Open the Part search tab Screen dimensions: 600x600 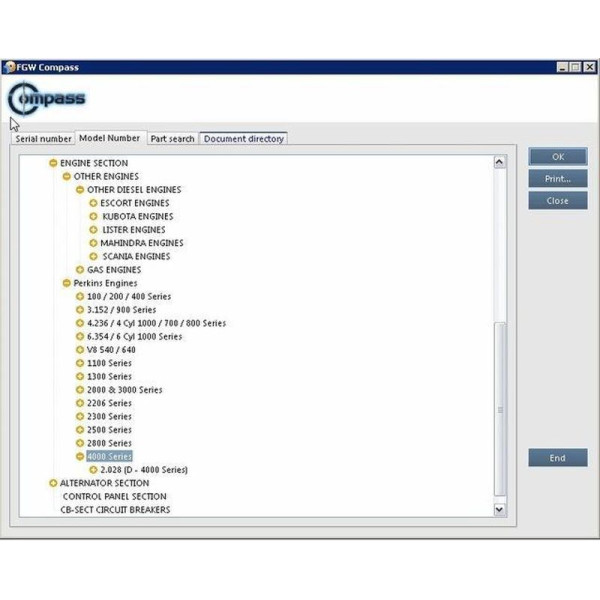[172, 139]
